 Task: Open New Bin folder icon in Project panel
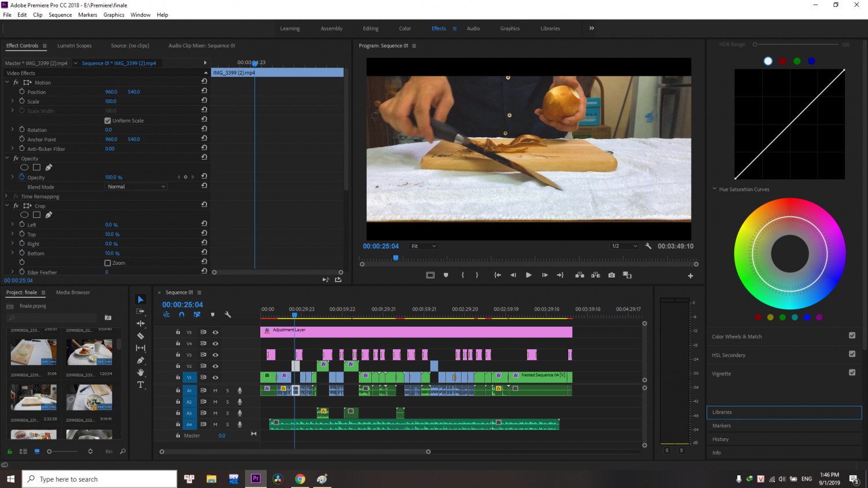tap(108, 317)
